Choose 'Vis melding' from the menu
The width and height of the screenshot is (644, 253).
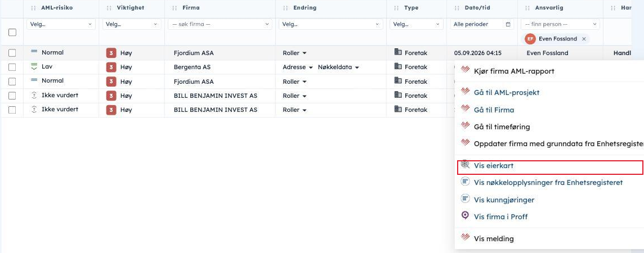coord(494,238)
